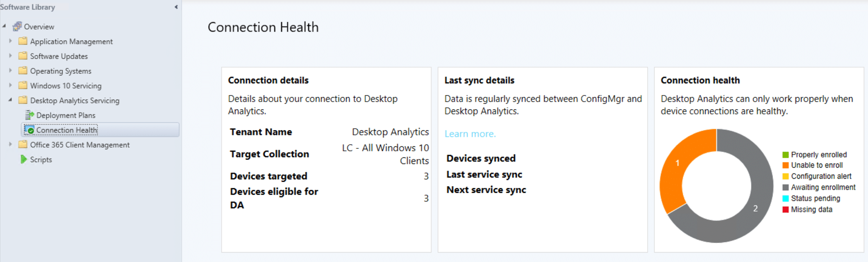Expand the Application Management tree node
Image resolution: width=868 pixels, height=262 pixels.
coord(11,41)
